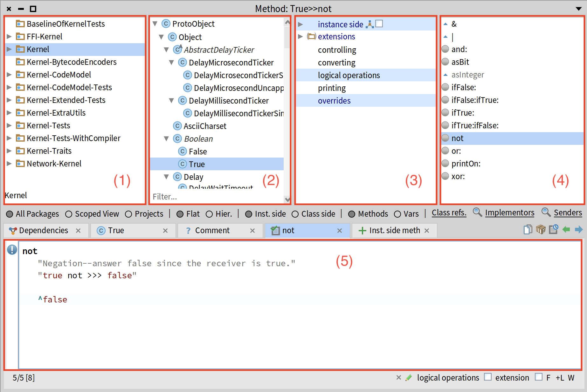Switch to Class side radio option

click(295, 214)
